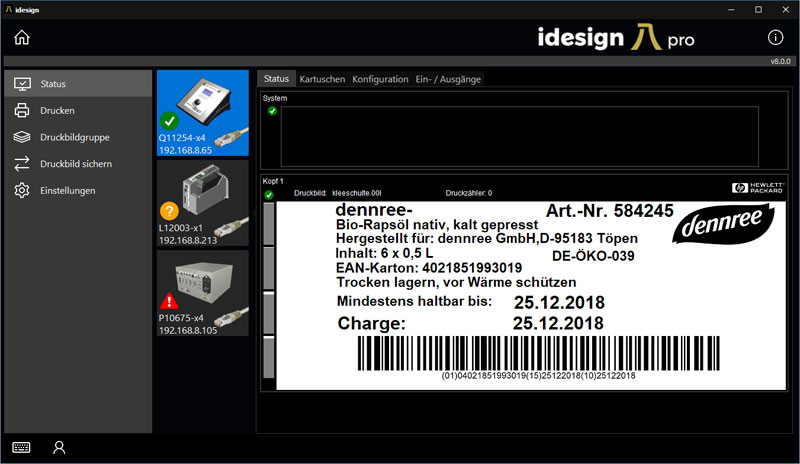
Task: Open the Konfiguration tab
Action: [x=380, y=79]
